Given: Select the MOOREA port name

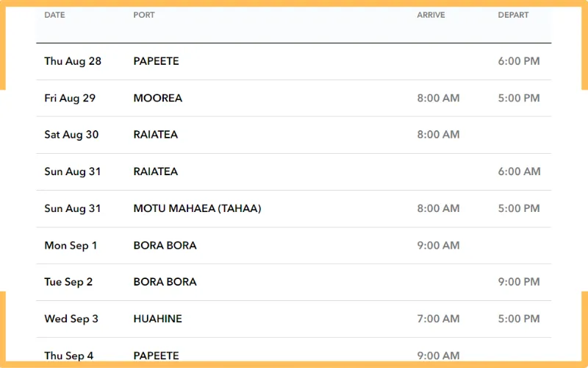Looking at the screenshot, I should pyautogui.click(x=157, y=98).
